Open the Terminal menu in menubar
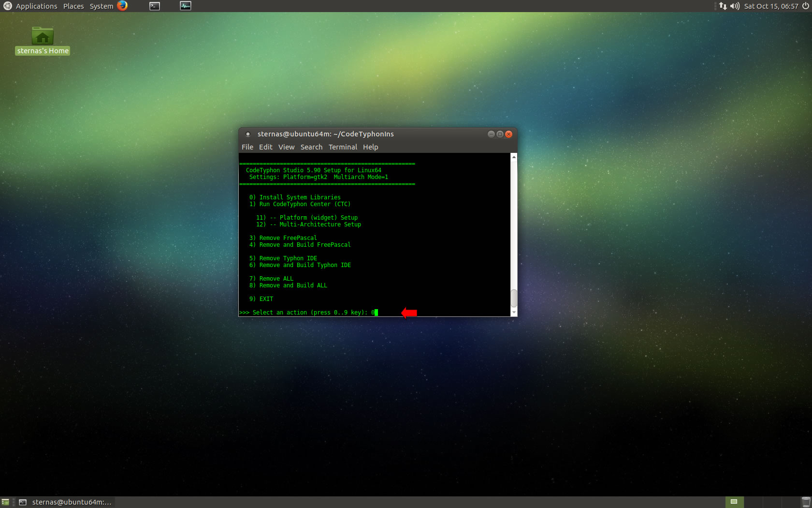The image size is (812, 508). (x=343, y=147)
